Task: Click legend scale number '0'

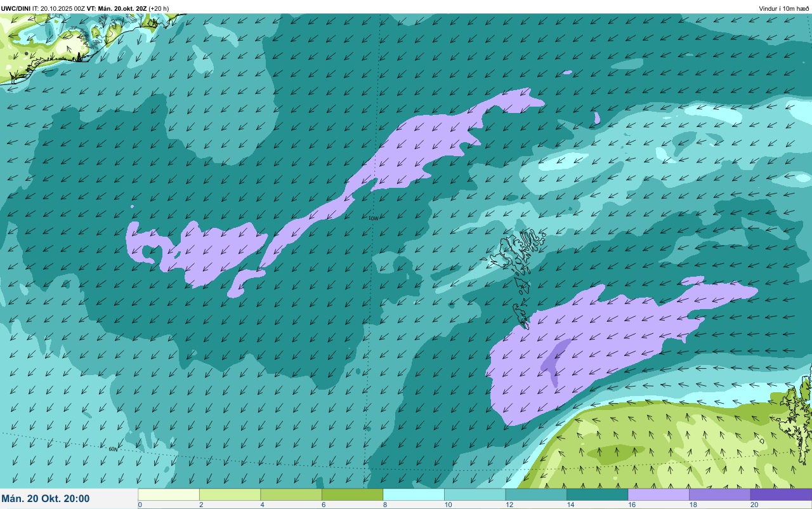Action: click(140, 505)
